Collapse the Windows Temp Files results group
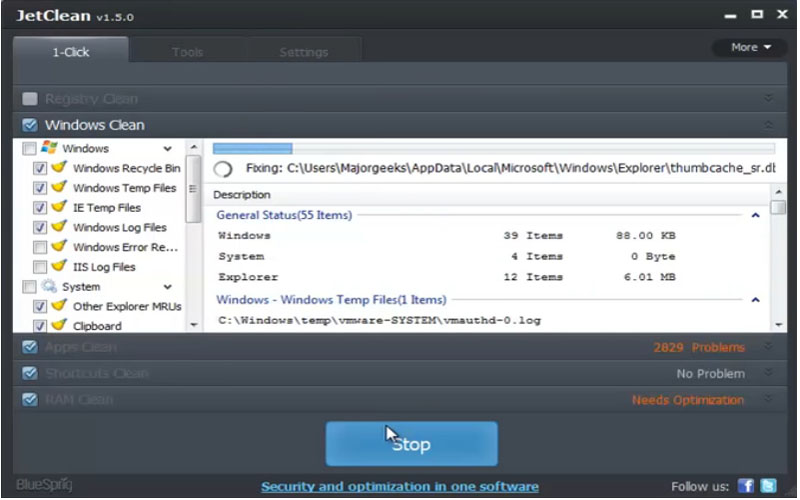This screenshot has height=500, width=800. pyautogui.click(x=756, y=300)
